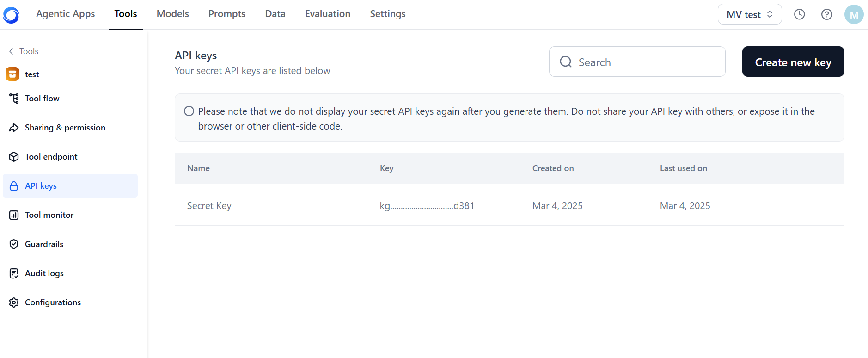Open the MV test workspace dropdown

(x=749, y=14)
